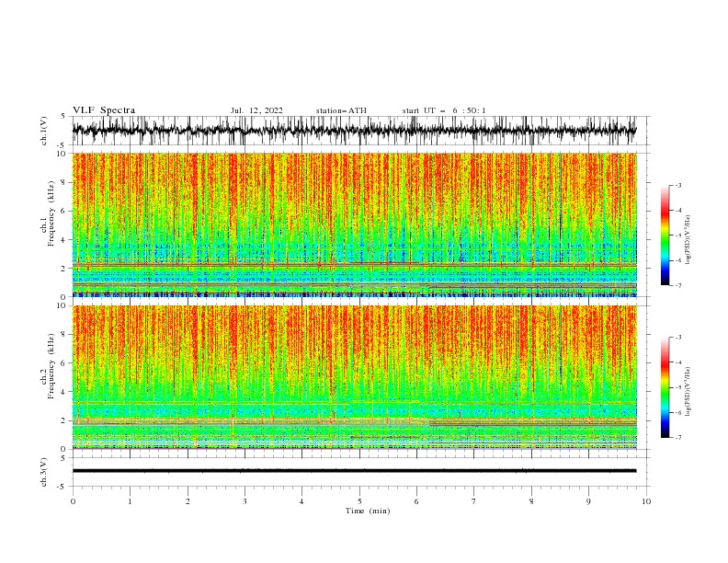Click the ch.3 flat waveform trace
Viewport: 728px width, 563px height.
[354, 471]
